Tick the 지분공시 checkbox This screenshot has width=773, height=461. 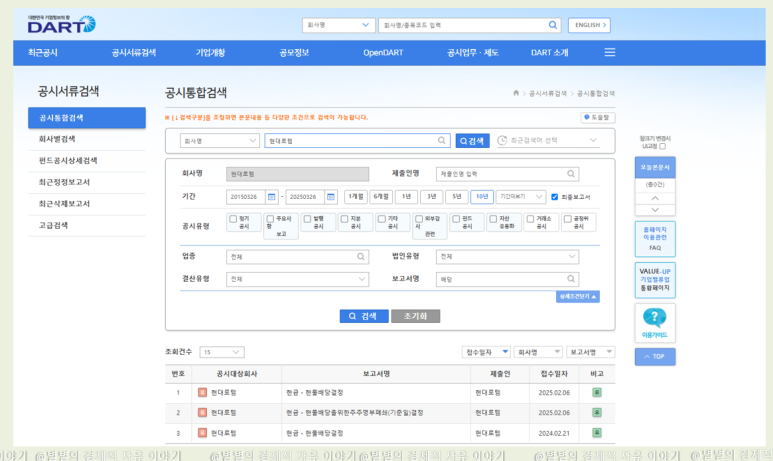point(345,219)
